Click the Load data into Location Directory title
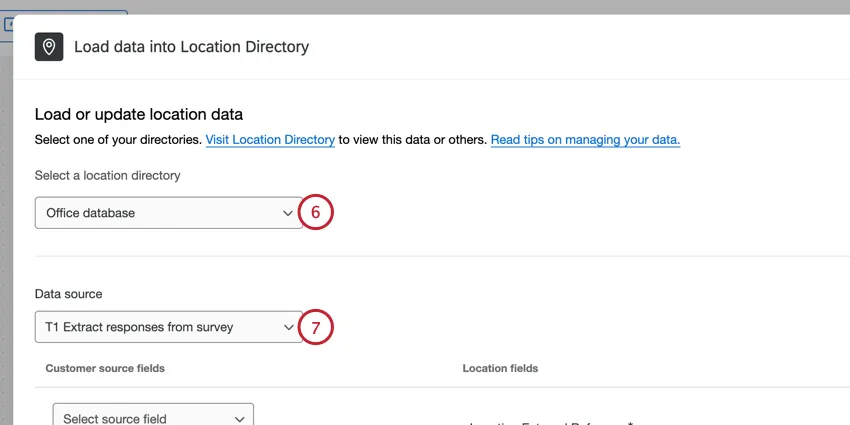The width and height of the screenshot is (850, 425). (x=192, y=47)
